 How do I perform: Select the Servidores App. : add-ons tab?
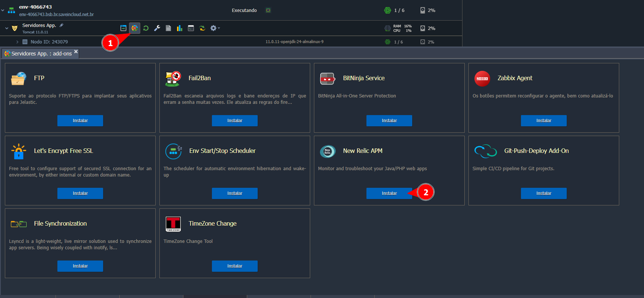tap(38, 54)
